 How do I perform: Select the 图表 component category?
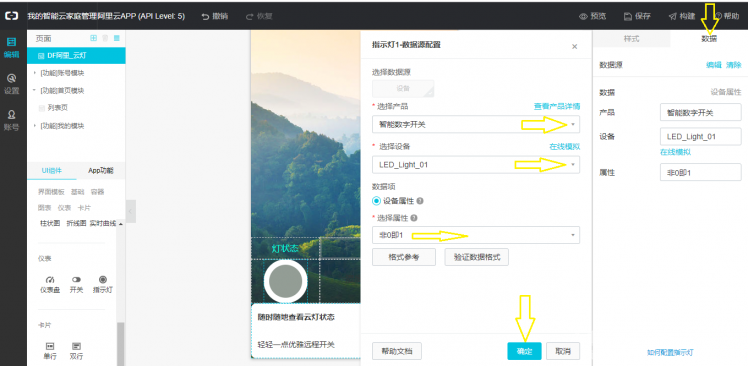click(45, 208)
